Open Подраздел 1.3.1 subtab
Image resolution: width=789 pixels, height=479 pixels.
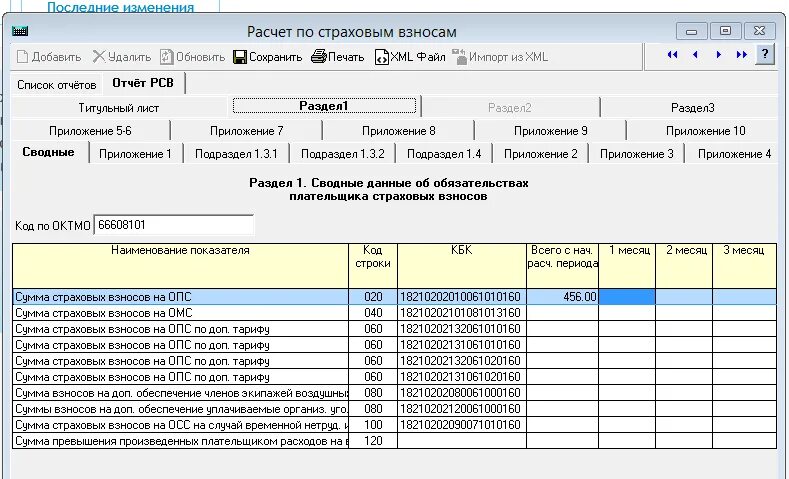tap(236, 154)
